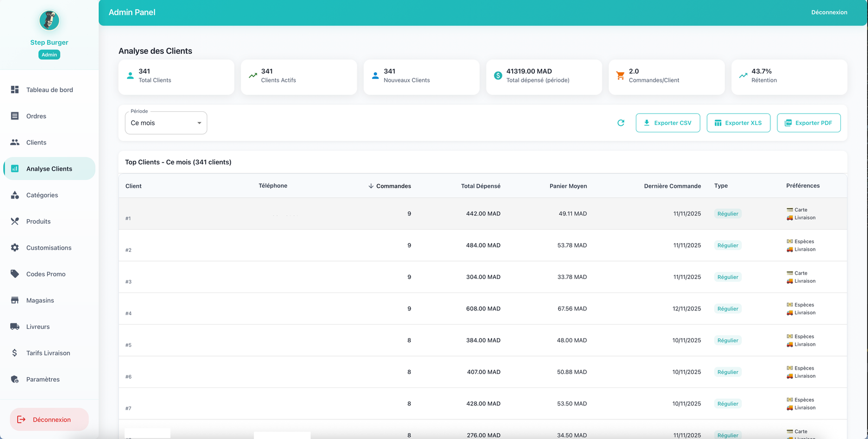Open Catégories from the sidebar
The width and height of the screenshot is (868, 439).
(42, 195)
